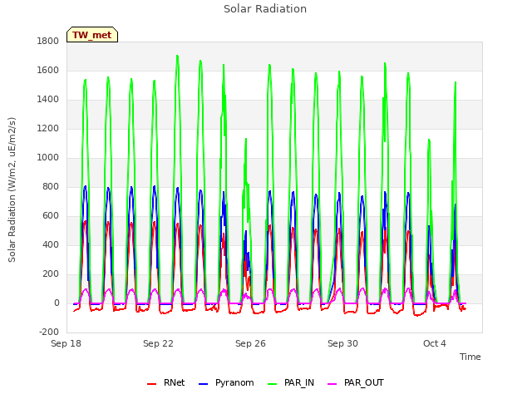
Task: Click the 1000 y-axis tick label
Action: [48, 157]
